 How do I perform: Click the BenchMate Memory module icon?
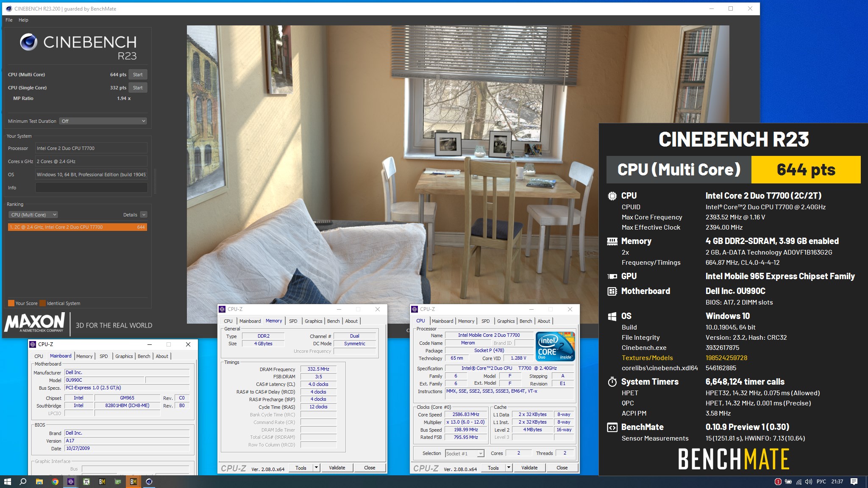(612, 241)
